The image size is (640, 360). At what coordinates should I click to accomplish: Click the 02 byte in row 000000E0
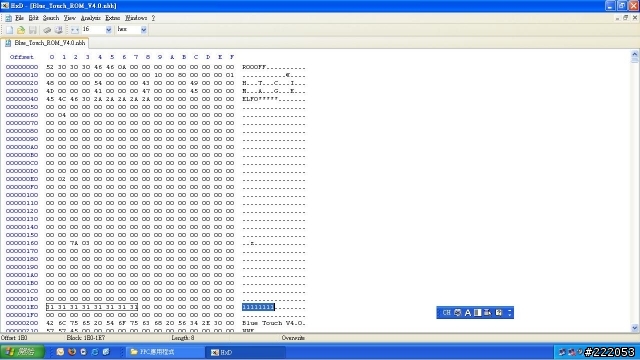62,179
